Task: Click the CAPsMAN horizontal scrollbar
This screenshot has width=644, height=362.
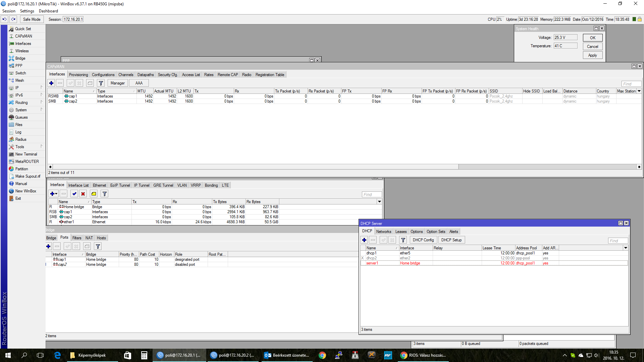Action: tap(256, 167)
